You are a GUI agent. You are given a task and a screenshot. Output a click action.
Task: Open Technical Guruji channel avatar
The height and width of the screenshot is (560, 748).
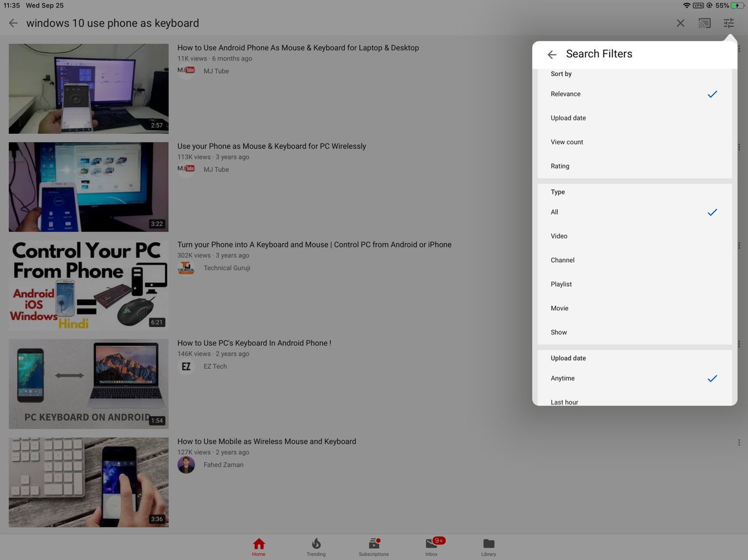click(x=186, y=268)
